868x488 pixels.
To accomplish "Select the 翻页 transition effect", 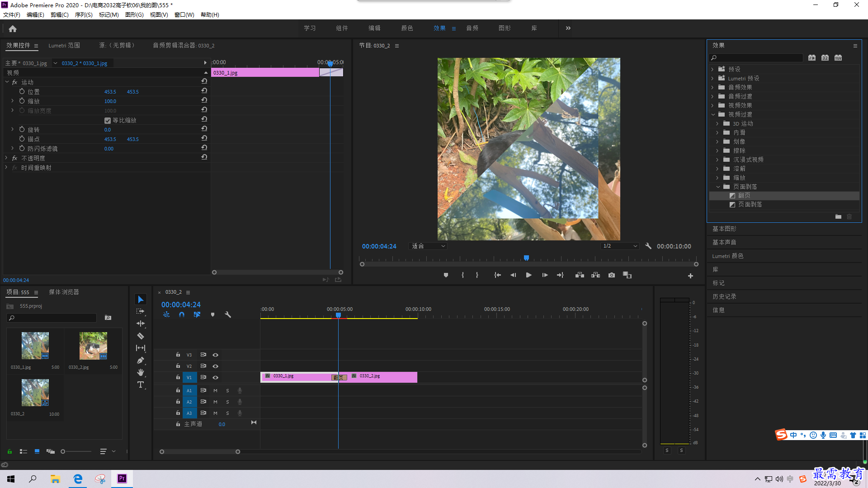I will (x=744, y=195).
